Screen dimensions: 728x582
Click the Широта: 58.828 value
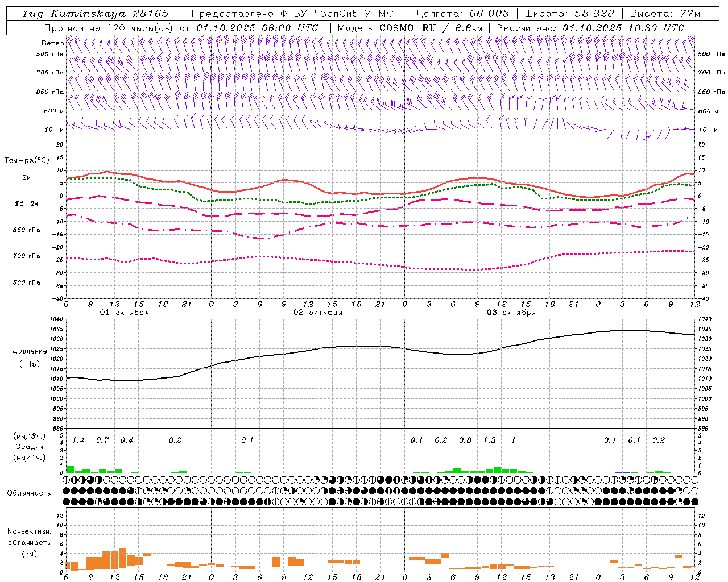coord(594,14)
